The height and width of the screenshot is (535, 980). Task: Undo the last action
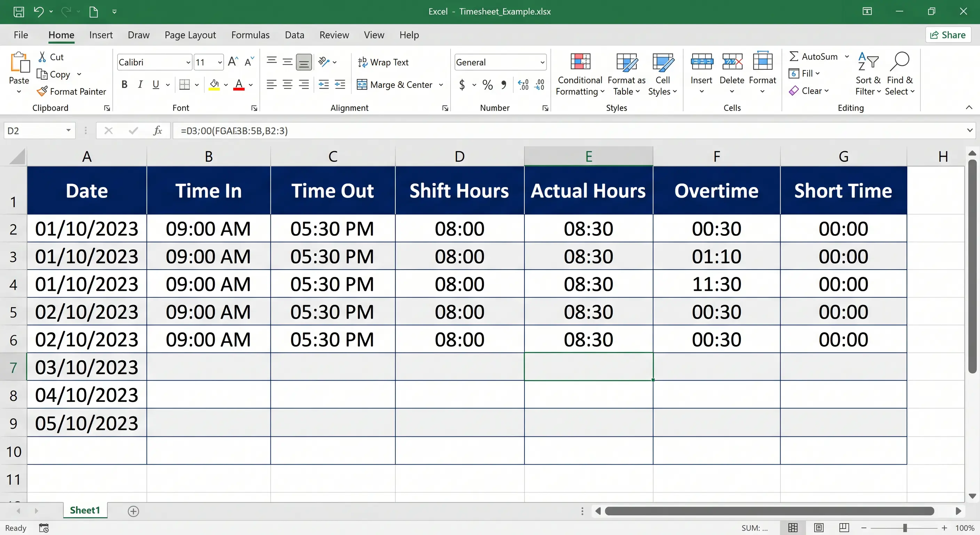[x=38, y=11]
